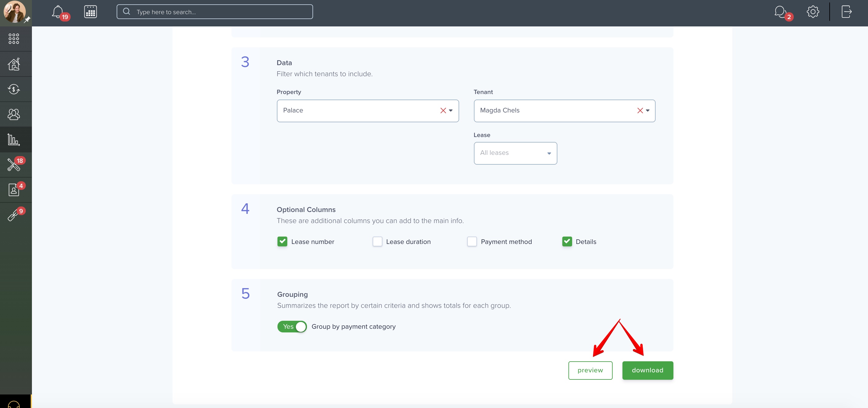Expand the Tenant dropdown arrow
Viewport: 868px width, 408px height.
click(x=648, y=111)
